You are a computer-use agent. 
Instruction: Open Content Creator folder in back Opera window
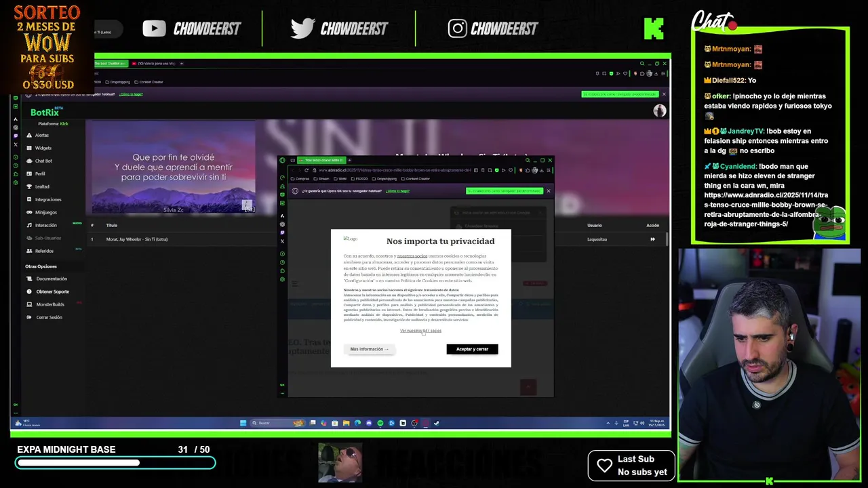[149, 82]
